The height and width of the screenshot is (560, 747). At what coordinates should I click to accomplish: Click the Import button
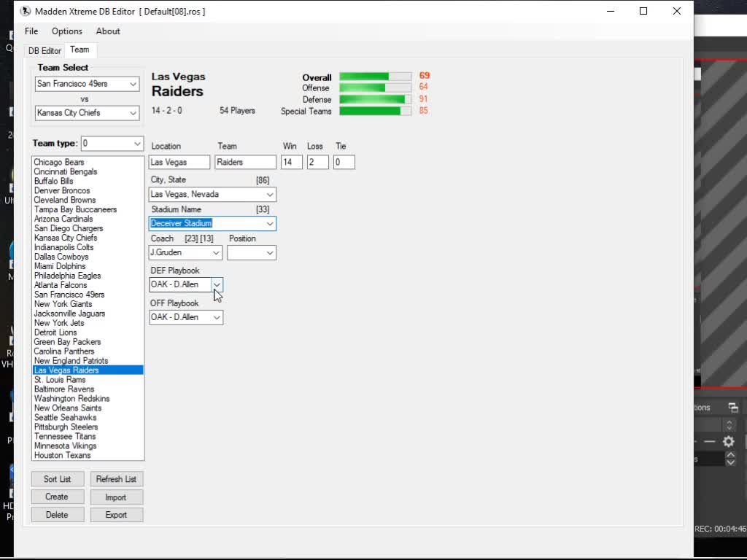(x=116, y=497)
